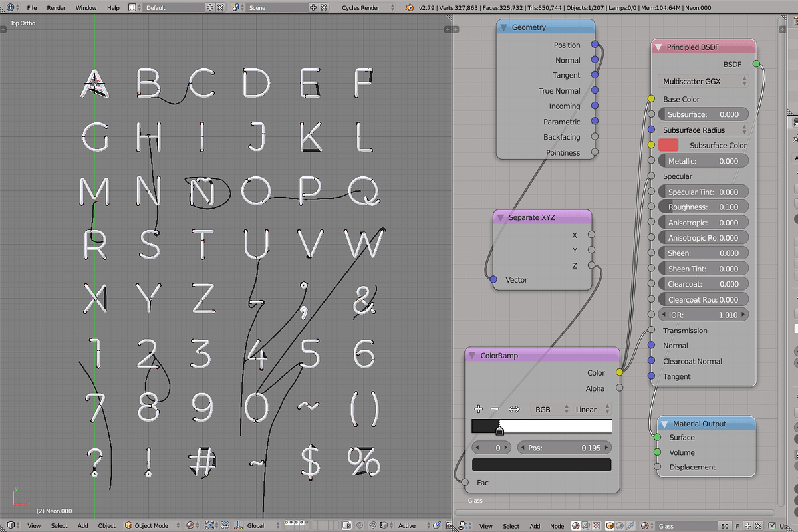Select world shader nodes icon
The image size is (798, 532).
point(620,525)
